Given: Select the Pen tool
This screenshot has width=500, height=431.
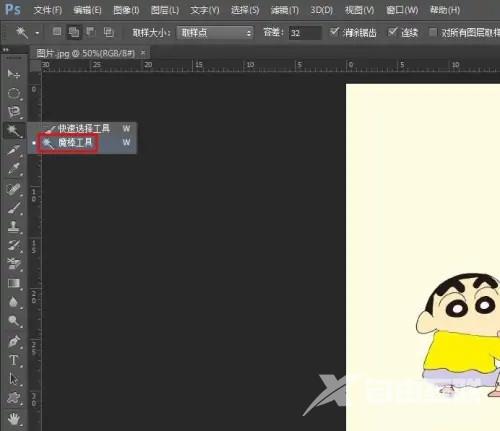Looking at the screenshot, I should [14, 342].
